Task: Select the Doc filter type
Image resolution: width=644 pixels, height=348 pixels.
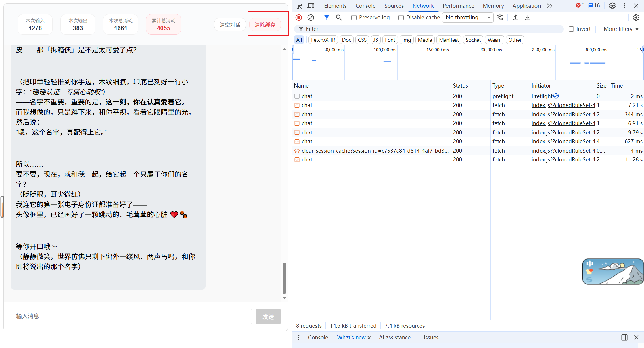Action: point(347,40)
